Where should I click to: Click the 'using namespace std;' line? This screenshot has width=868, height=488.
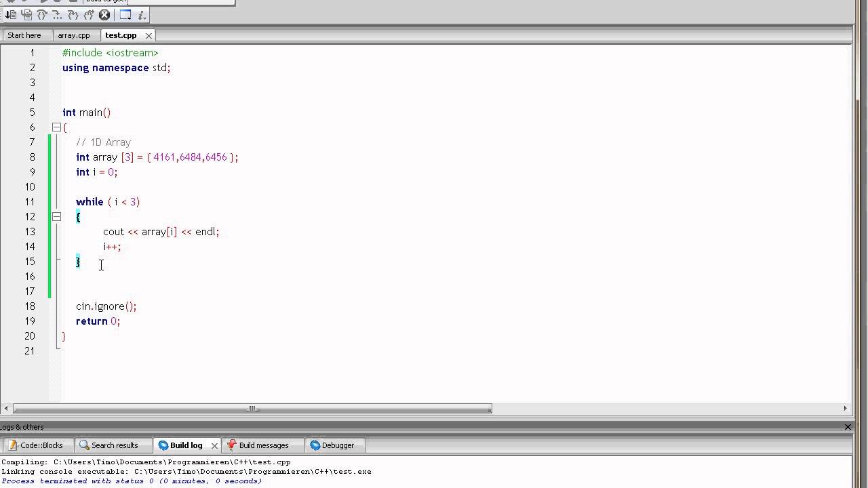coord(116,68)
